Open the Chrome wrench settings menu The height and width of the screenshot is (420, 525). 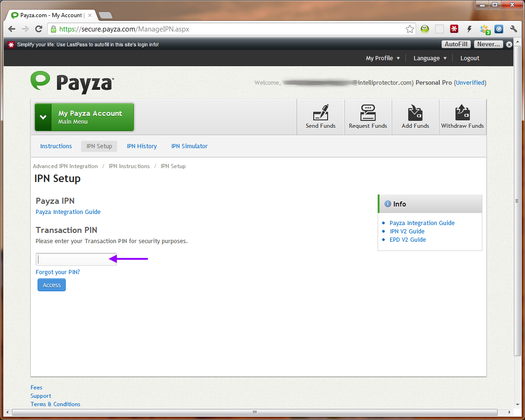coord(513,29)
